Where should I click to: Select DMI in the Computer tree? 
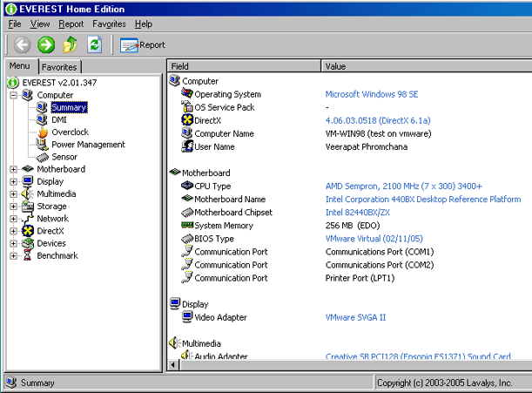59,120
